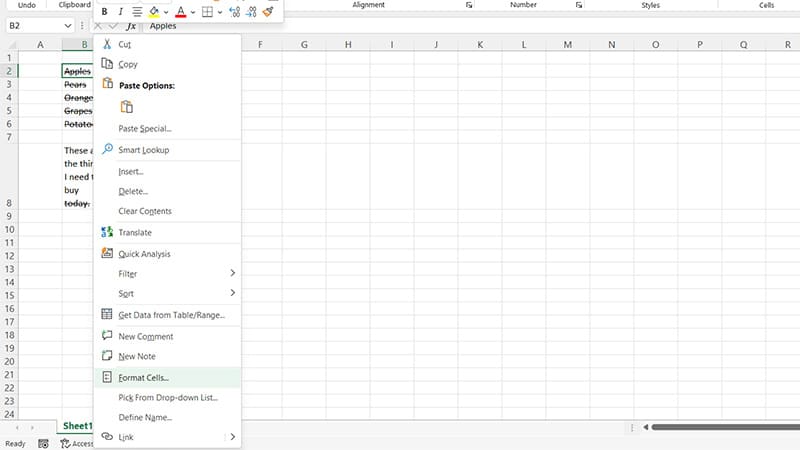Select row 12 header
Screen dimensions: 800x450
pyautogui.click(x=9, y=256)
